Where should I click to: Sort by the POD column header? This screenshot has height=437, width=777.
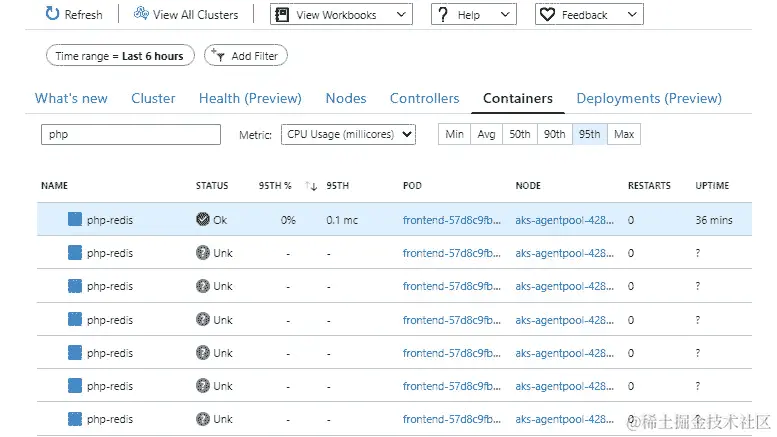pyautogui.click(x=412, y=186)
